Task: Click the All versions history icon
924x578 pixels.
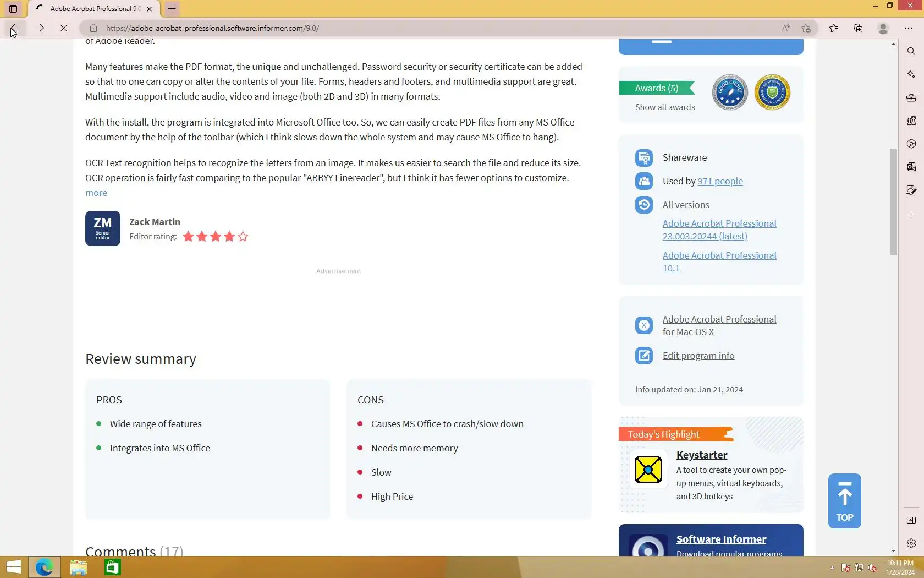Action: [x=644, y=205]
